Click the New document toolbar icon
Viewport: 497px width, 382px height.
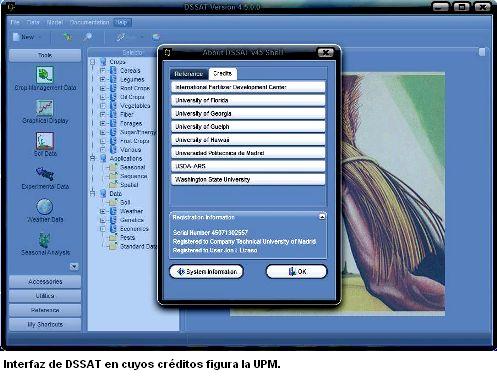pyautogui.click(x=16, y=37)
